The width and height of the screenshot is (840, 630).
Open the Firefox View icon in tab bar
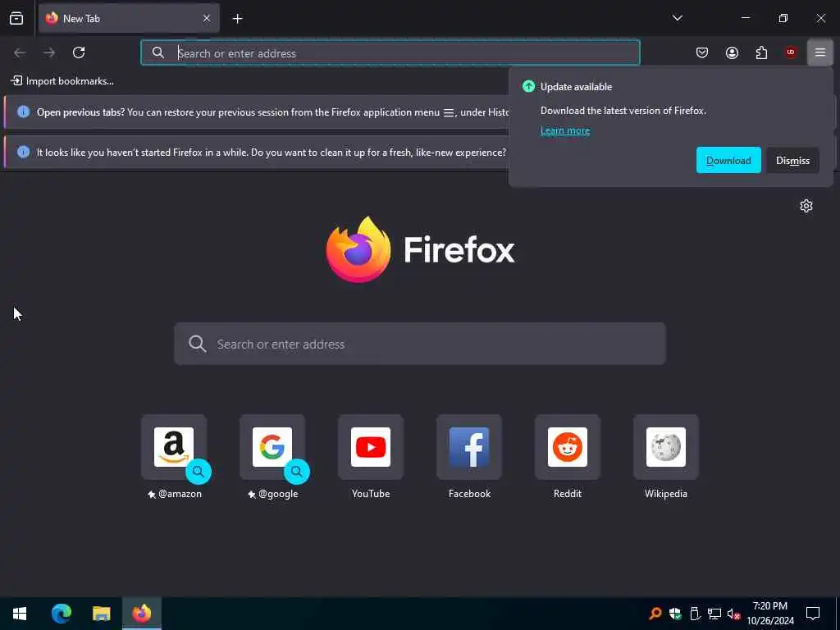pyautogui.click(x=16, y=19)
